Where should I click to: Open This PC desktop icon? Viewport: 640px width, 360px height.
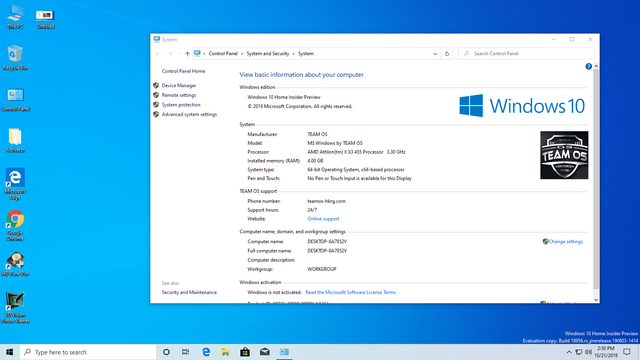[15, 17]
